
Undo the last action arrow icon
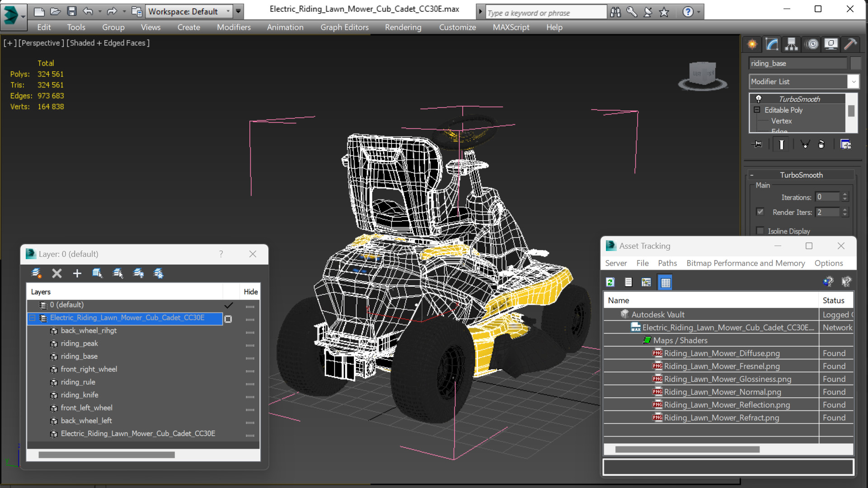[x=88, y=11]
